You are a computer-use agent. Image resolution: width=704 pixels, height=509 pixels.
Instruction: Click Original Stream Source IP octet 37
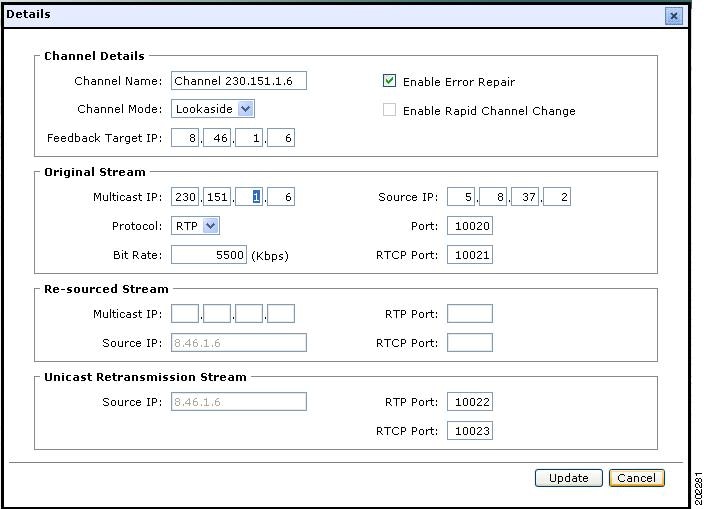tap(525, 197)
